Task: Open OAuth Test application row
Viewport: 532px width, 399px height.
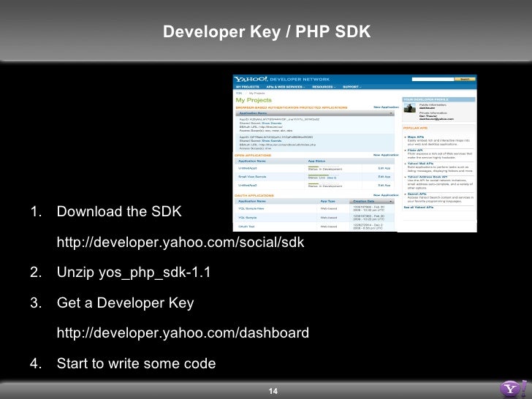Action: [x=246, y=227]
